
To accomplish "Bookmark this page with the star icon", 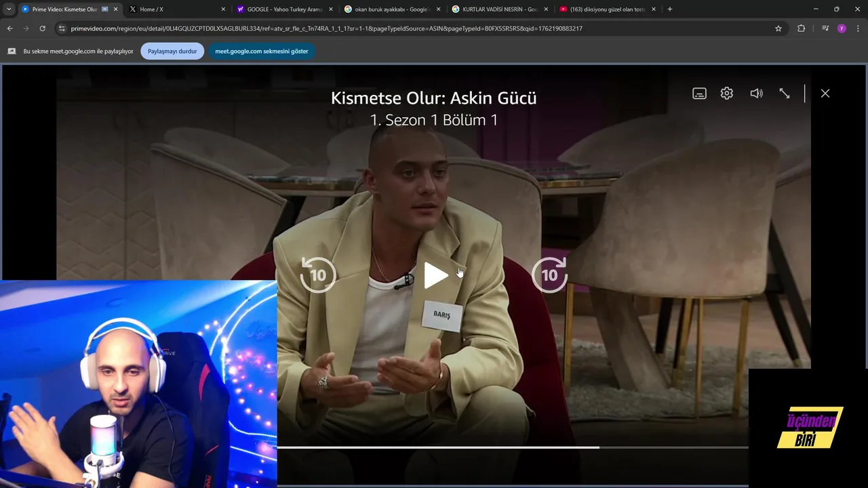I will [778, 28].
